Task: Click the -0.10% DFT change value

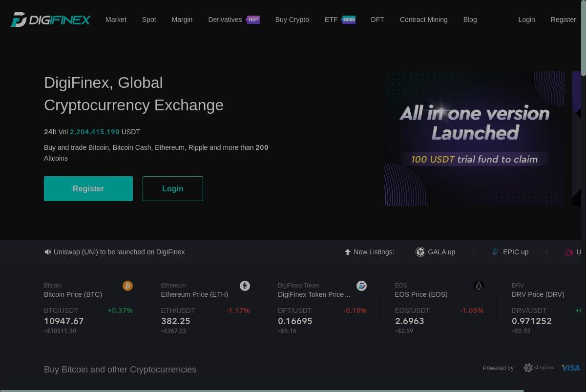Action: point(355,310)
